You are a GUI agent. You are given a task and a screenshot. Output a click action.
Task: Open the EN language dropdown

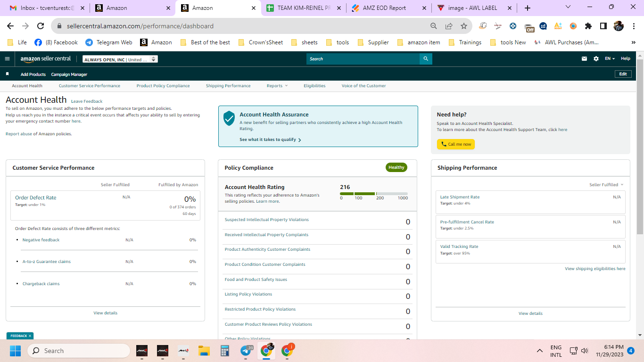610,59
